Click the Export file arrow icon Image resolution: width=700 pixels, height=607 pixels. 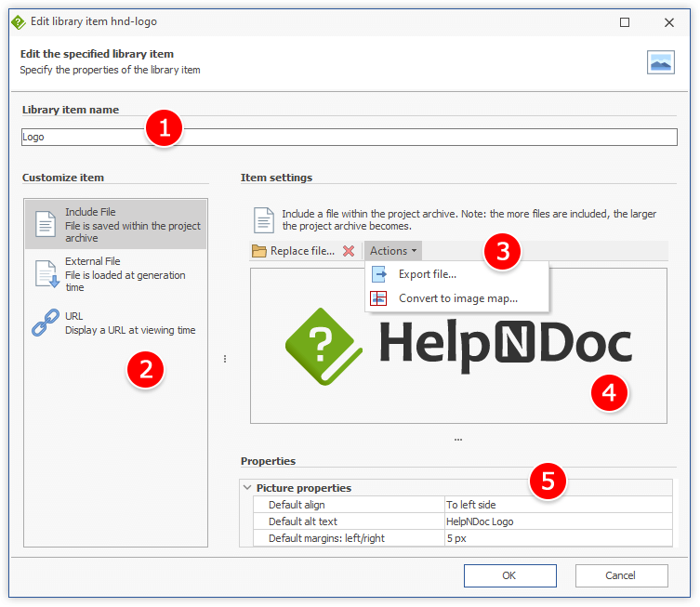pos(379,274)
